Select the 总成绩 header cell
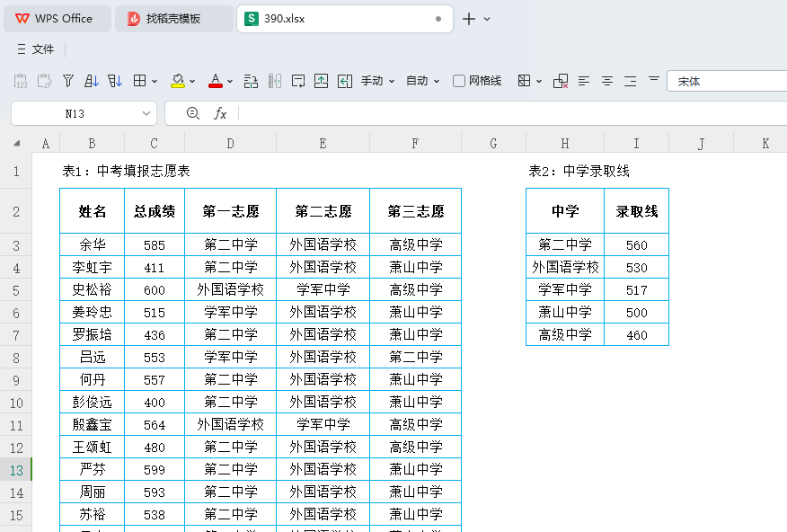The width and height of the screenshot is (787, 532). point(155,211)
